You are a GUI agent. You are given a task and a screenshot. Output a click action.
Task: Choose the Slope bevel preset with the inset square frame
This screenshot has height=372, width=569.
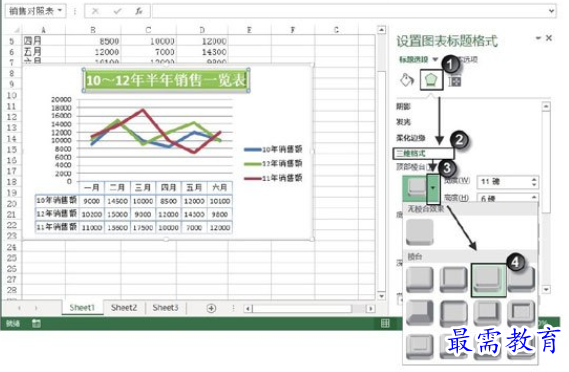point(521,312)
